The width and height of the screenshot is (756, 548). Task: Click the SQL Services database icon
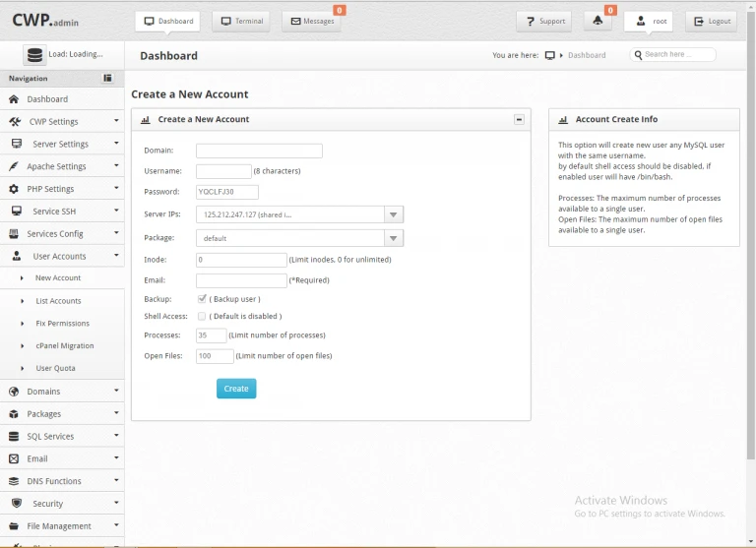(14, 436)
